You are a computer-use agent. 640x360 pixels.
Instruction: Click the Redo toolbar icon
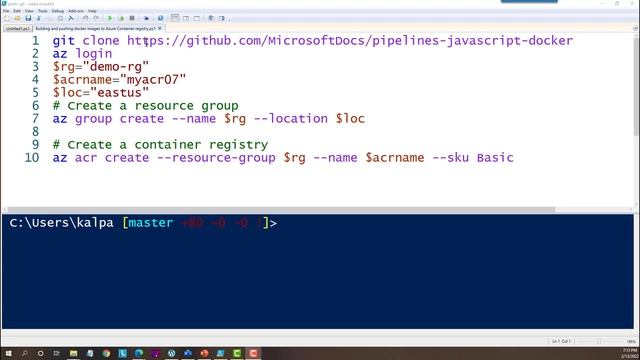point(96,18)
